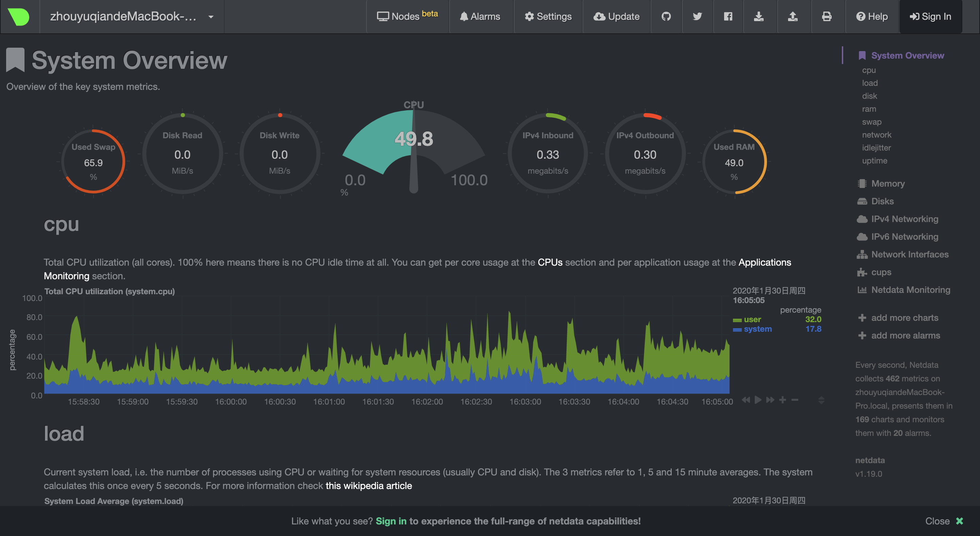Click the export snapshot download icon
This screenshot has width=980, height=536.
[758, 16]
